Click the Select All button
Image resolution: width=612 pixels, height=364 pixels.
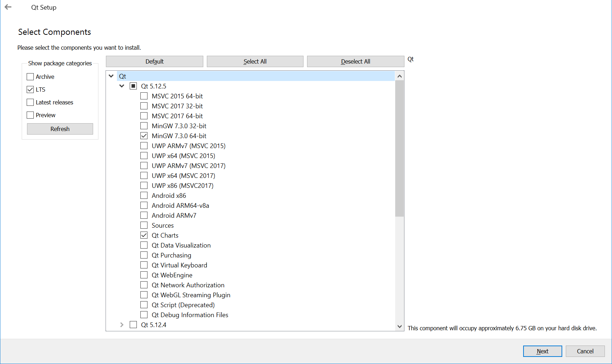[x=255, y=61]
